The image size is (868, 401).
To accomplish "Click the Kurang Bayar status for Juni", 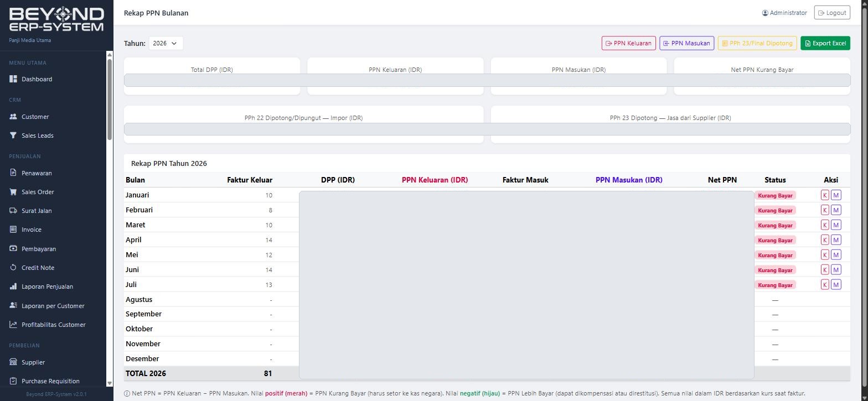I will (775, 270).
